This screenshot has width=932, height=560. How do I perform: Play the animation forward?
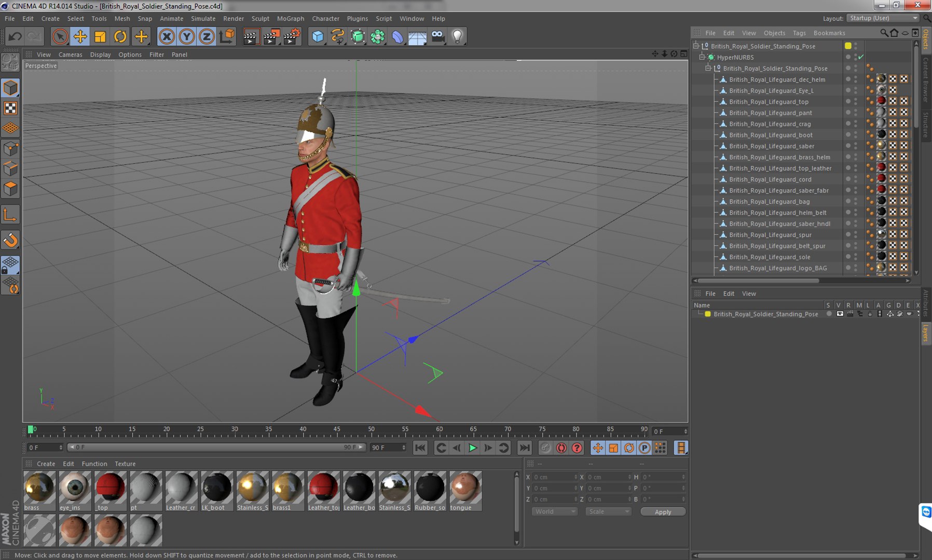472,448
